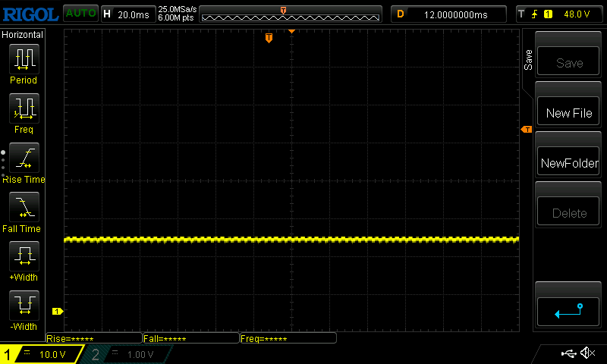607x364 pixels.
Task: Click the delay 12.0000000ms field
Action: (x=448, y=14)
